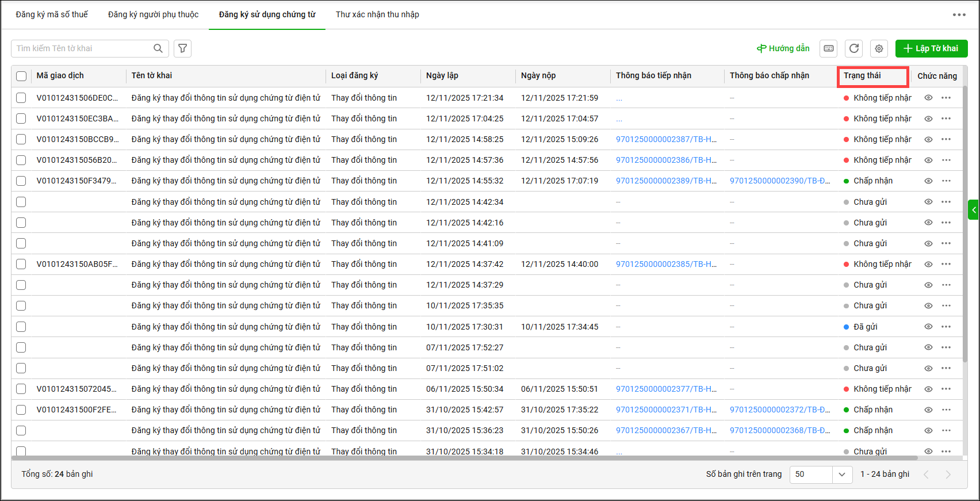Select the row with code V010124315056B20...
The image size is (980, 501).
tap(21, 160)
